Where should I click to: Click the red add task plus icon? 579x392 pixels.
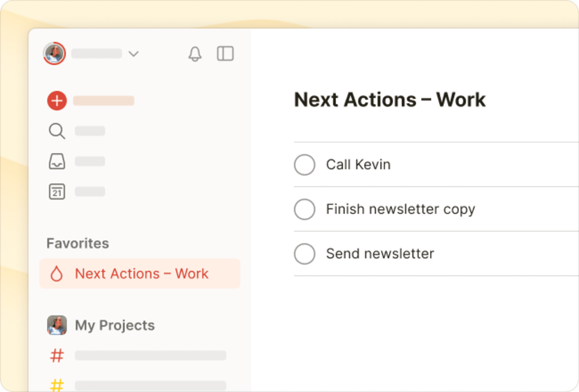point(57,100)
